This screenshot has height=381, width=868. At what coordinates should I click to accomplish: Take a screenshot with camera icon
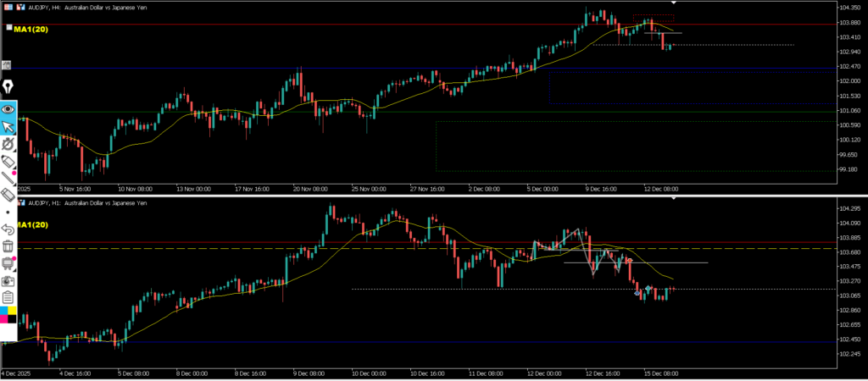point(8,279)
